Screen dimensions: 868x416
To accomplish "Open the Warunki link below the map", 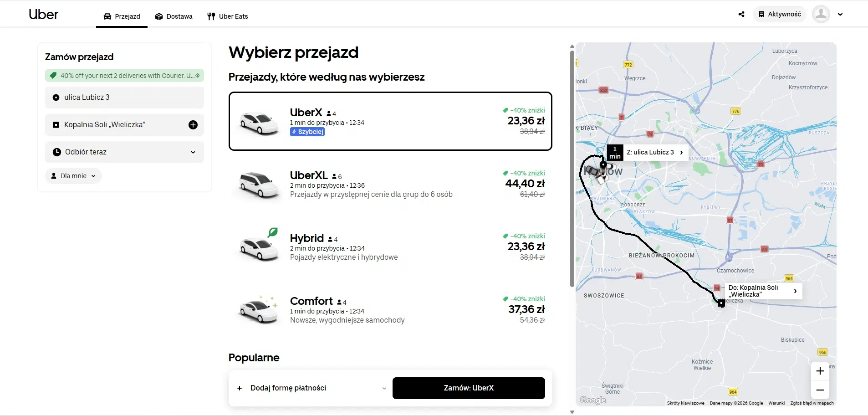I will coord(777,403).
